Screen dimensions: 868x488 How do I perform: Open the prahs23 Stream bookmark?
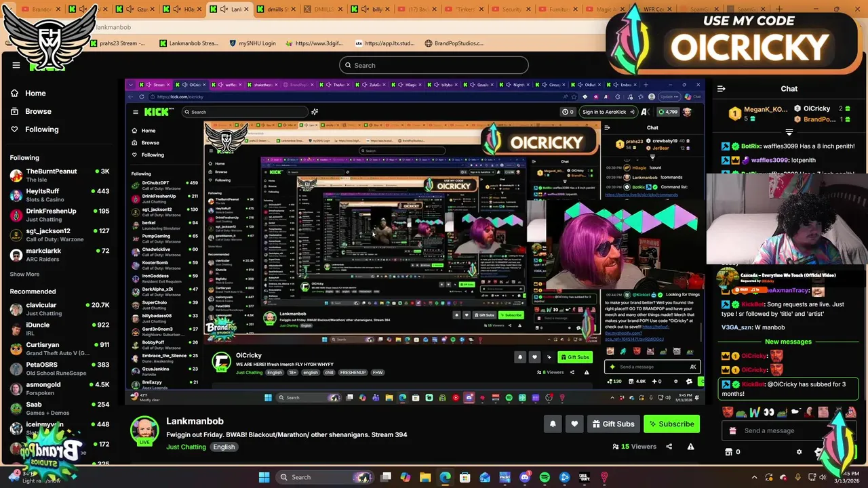118,43
